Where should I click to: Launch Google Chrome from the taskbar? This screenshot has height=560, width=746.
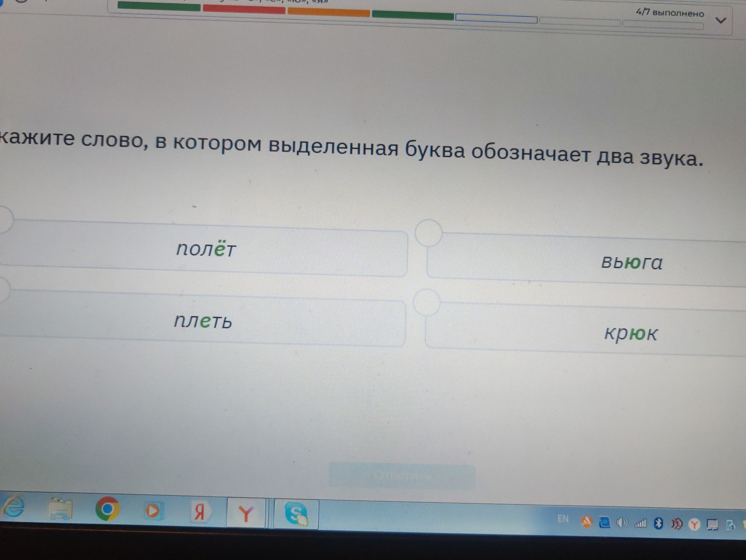click(x=107, y=509)
